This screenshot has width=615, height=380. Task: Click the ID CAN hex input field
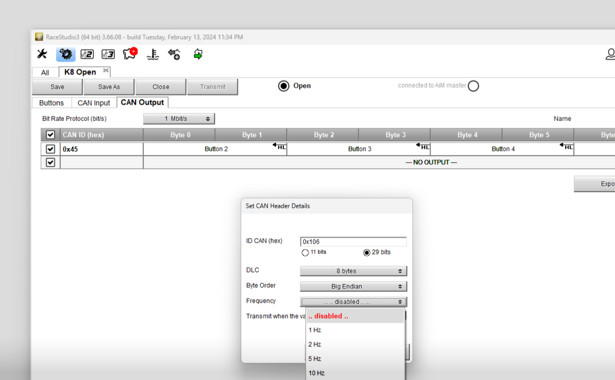(x=353, y=242)
